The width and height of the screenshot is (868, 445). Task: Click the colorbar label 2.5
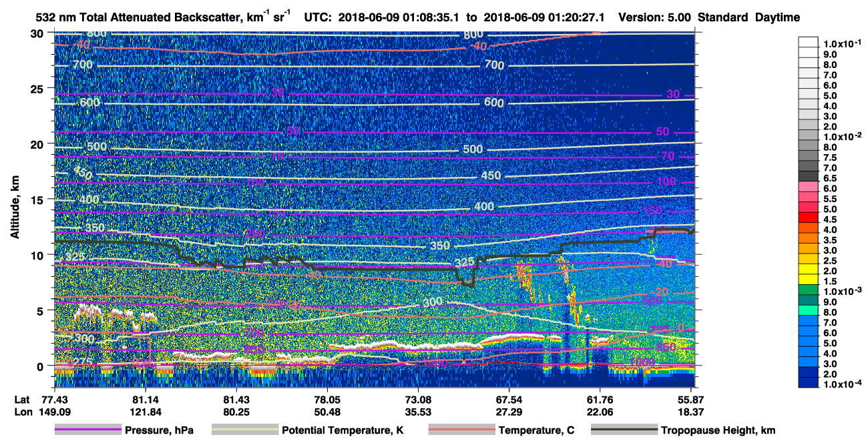[x=831, y=261]
